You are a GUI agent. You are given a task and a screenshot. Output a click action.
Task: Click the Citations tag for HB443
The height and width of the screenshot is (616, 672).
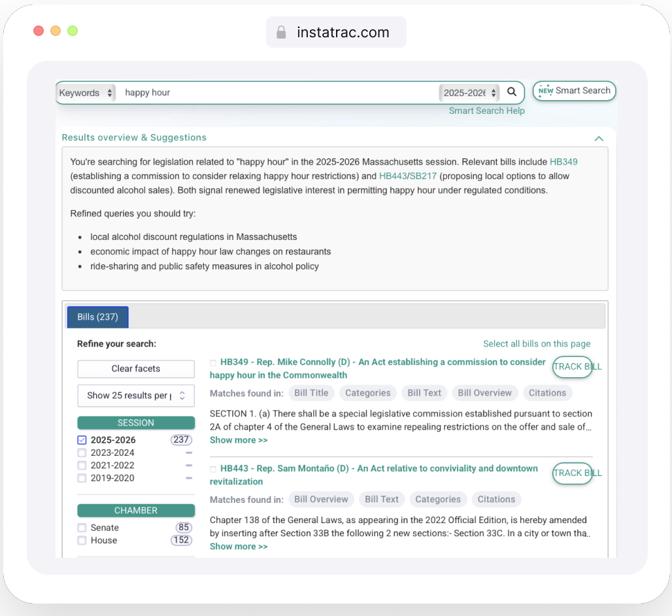coord(496,499)
